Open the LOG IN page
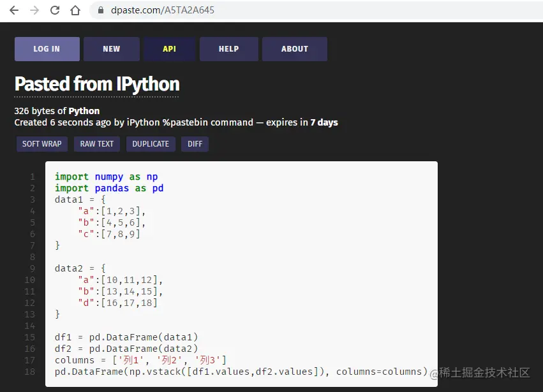Image resolution: width=543 pixels, height=392 pixels. [x=47, y=49]
